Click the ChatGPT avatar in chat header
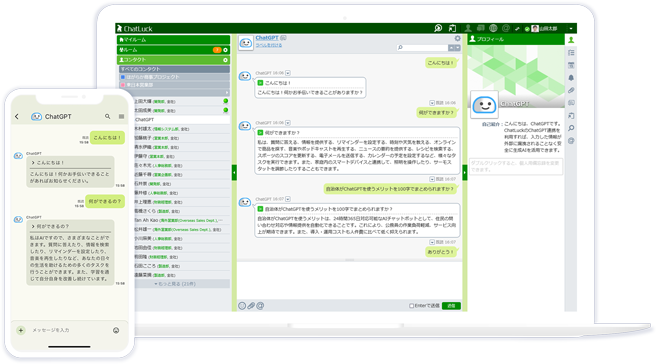The image size is (656, 364). [x=246, y=43]
